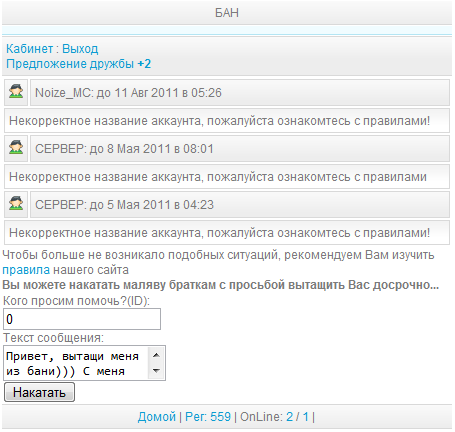
Task: Click the OnLine count 2 link
Action: pyautogui.click(x=289, y=417)
